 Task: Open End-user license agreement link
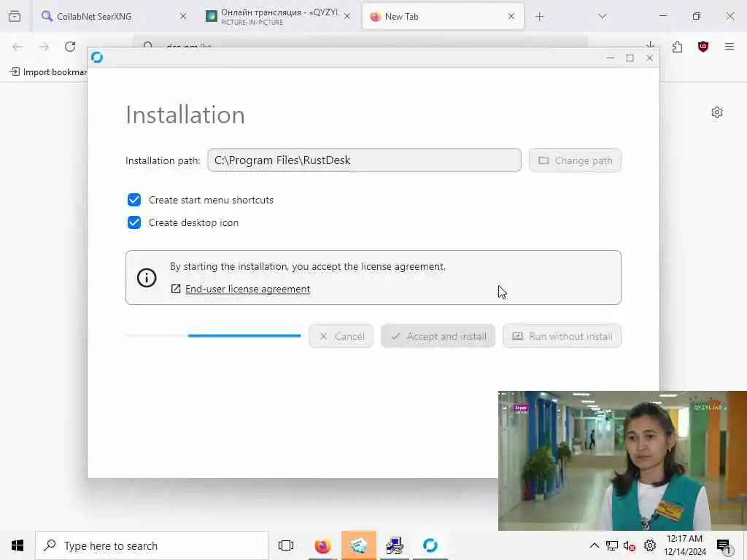point(247,289)
